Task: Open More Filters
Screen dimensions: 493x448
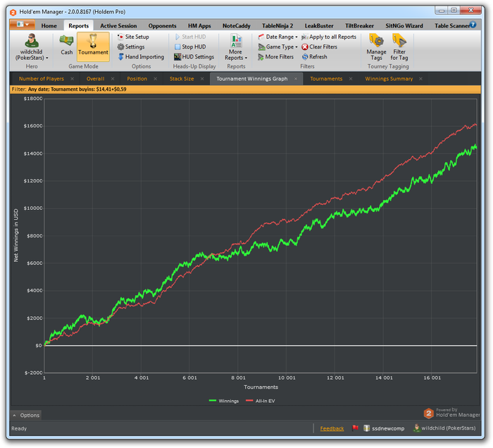Action: [276, 57]
